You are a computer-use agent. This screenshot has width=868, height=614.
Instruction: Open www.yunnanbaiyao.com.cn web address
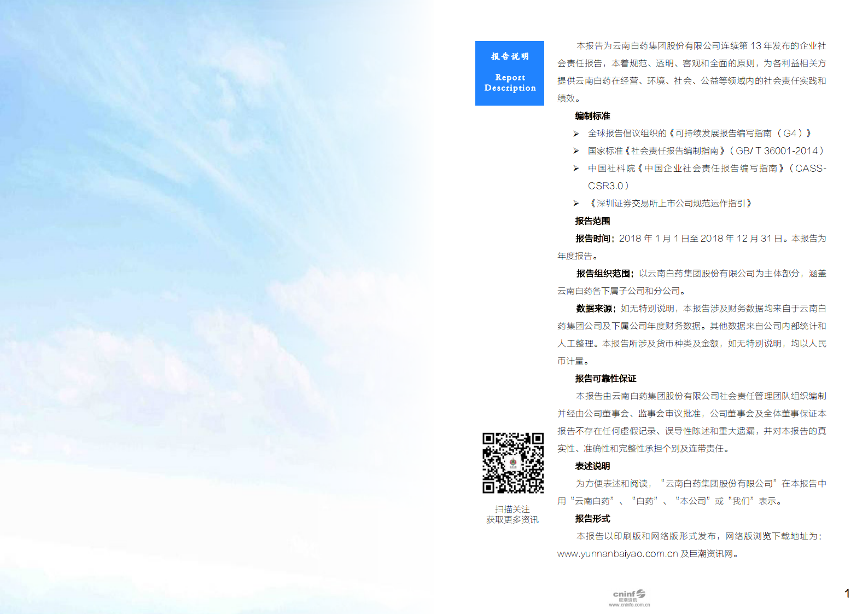point(617,554)
